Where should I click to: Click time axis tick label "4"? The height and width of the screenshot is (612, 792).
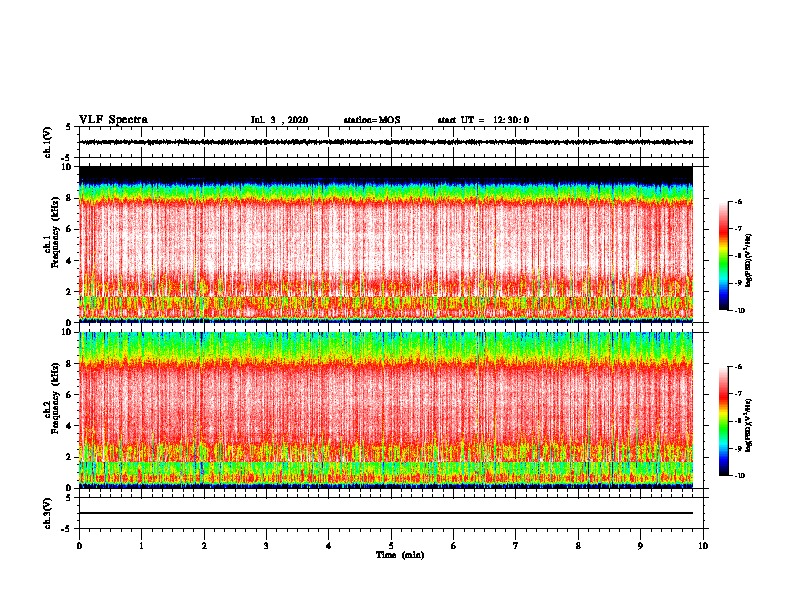pyautogui.click(x=329, y=546)
